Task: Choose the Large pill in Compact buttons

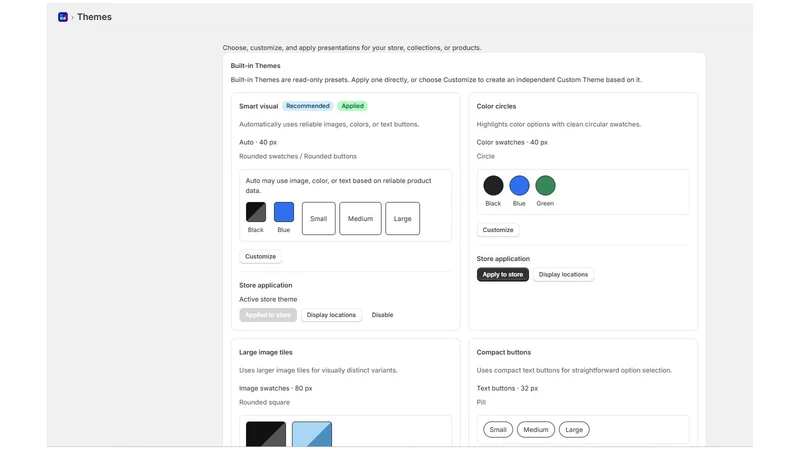Action: 574,430
